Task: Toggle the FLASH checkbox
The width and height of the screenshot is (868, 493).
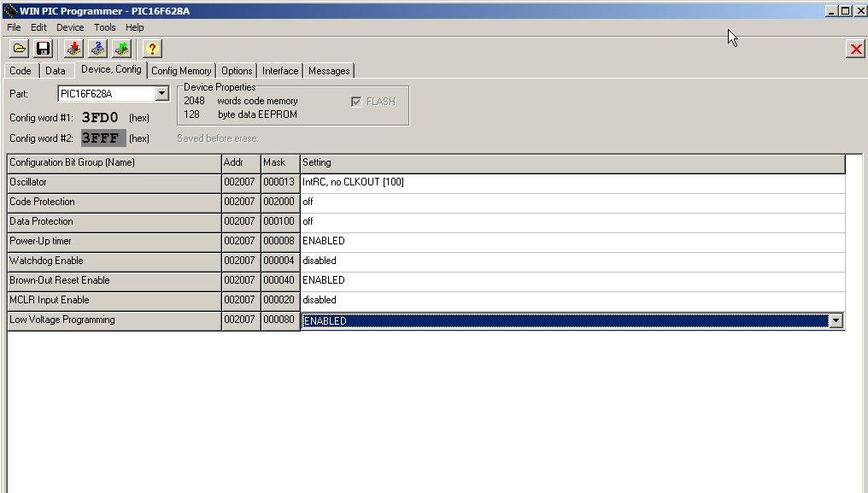Action: (x=356, y=102)
